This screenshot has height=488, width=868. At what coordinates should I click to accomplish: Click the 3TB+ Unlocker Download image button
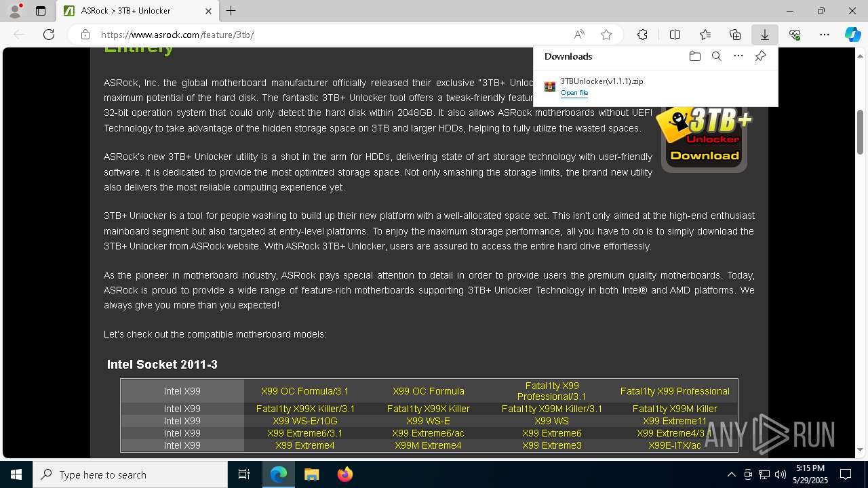click(704, 138)
